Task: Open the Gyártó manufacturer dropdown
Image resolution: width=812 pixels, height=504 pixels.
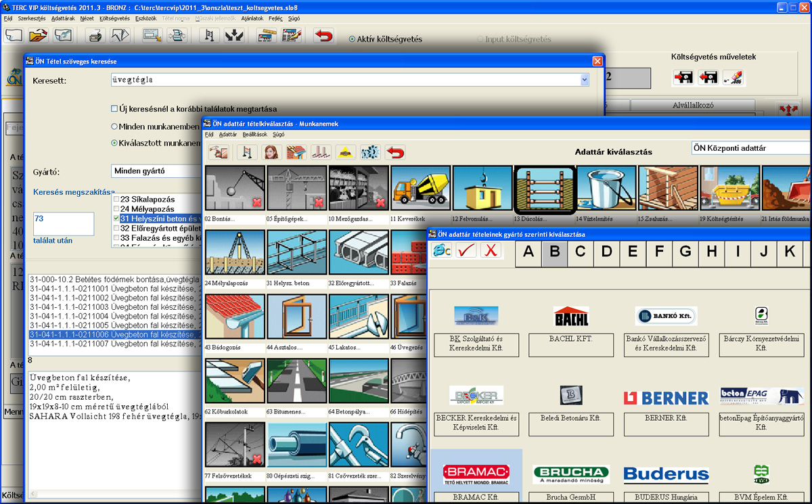Action: (x=156, y=171)
